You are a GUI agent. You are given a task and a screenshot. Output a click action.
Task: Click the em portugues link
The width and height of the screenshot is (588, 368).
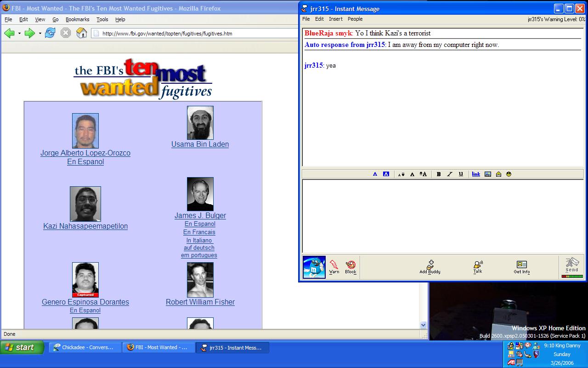coord(199,255)
